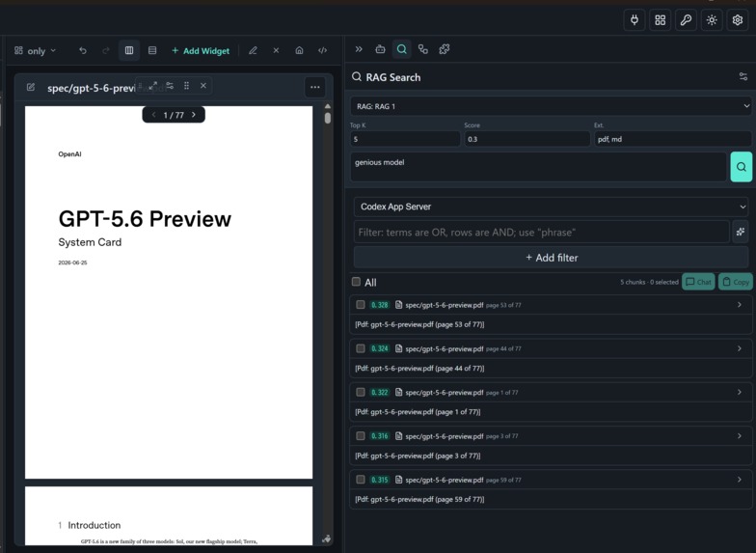Close the PDF widget with X
This screenshot has height=553, width=756.
202,86
